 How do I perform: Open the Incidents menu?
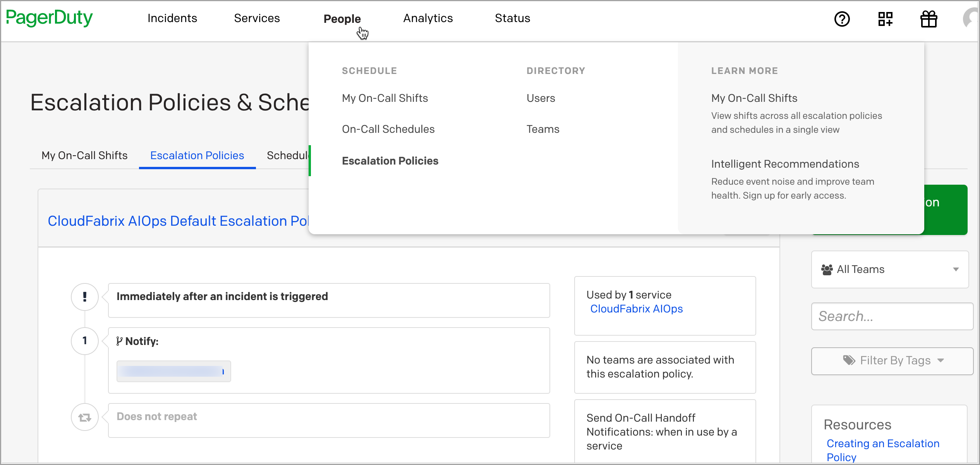(172, 18)
